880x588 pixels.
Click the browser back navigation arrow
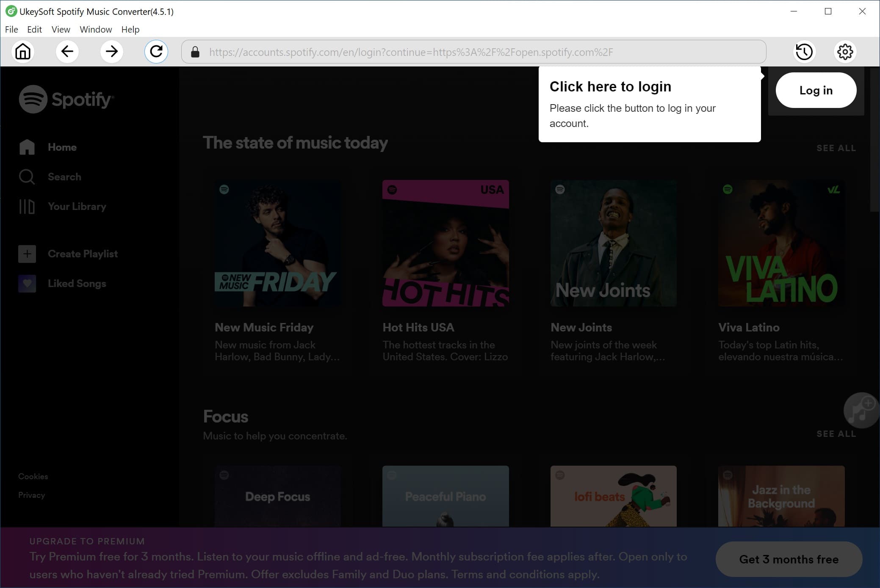tap(67, 51)
